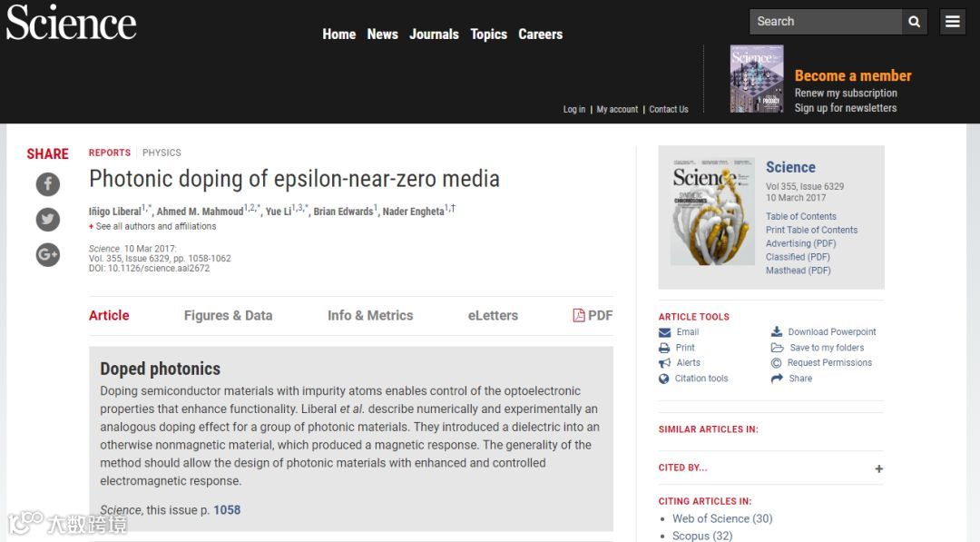The image size is (980, 542).
Task: Open Advertising (PDF) link
Action: 800,243
